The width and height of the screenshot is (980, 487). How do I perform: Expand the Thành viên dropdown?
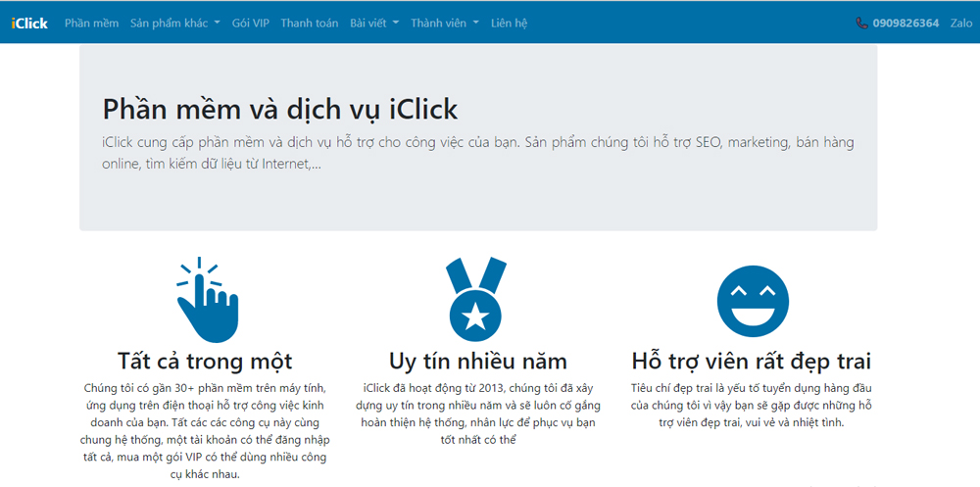(x=445, y=24)
